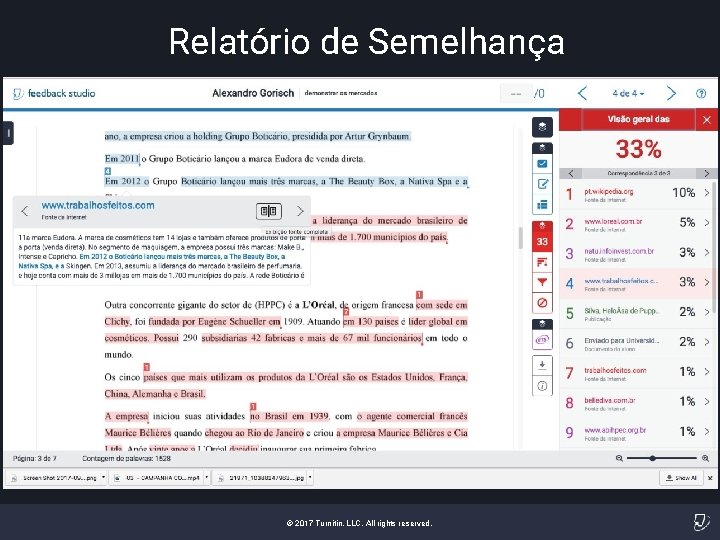Go to next match arrow in Correspondência bar
720x540 pixels.
coord(707,173)
